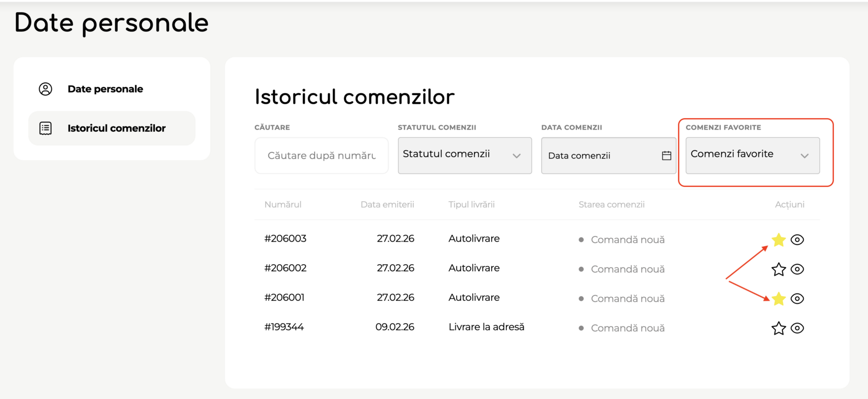Add order #199344 to favorites
This screenshot has width=868, height=399.
coord(778,328)
